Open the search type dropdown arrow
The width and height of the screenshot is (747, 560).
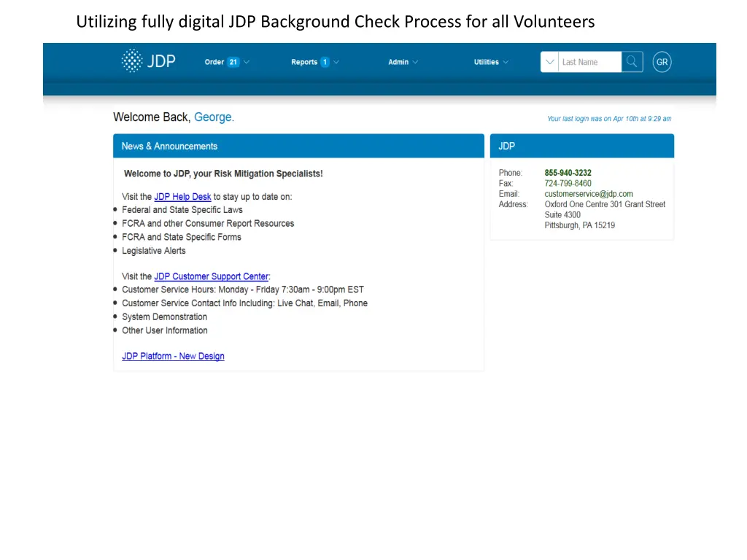tap(549, 62)
